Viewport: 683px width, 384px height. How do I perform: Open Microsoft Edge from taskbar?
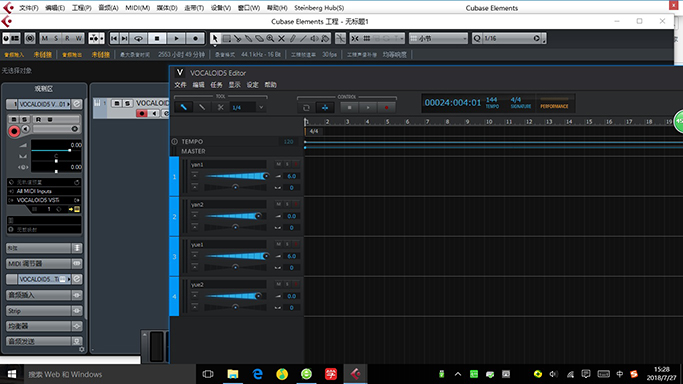coord(257,374)
